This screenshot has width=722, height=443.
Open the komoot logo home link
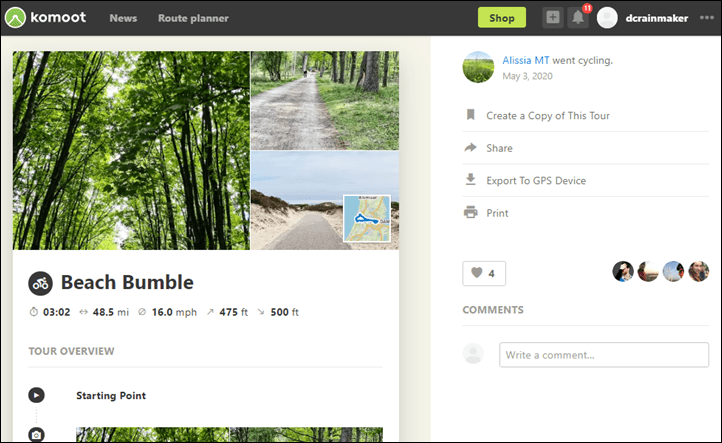coord(45,18)
